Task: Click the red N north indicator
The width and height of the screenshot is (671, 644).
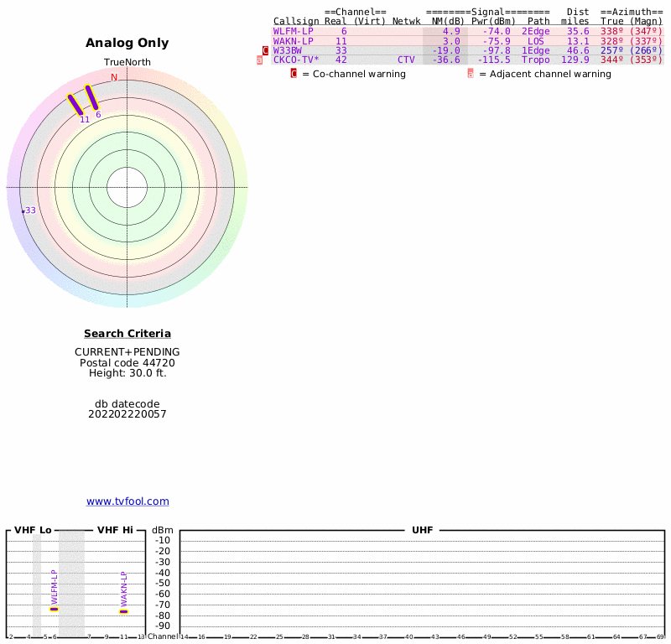Action: click(x=114, y=78)
